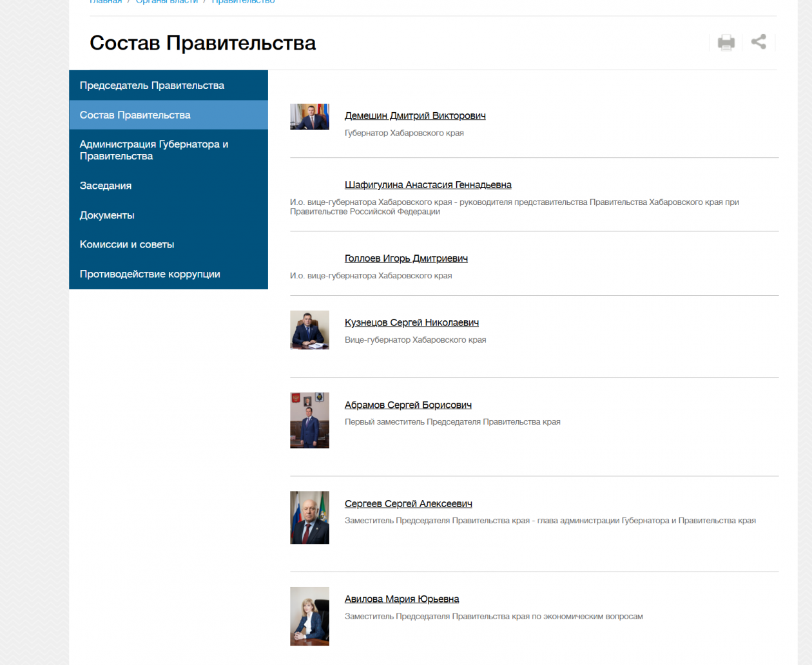Open Комиссии и советы section
Viewport: 812px width, 665px height.
click(x=168, y=244)
